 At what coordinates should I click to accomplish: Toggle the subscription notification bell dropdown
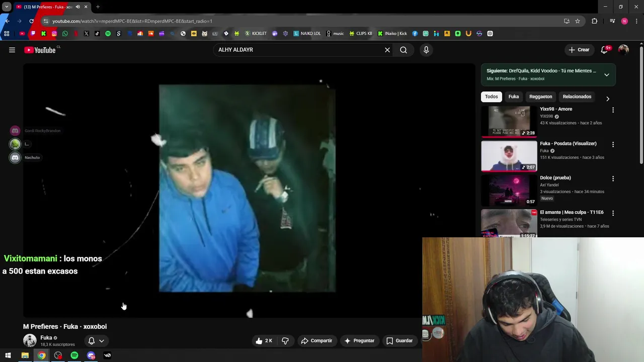coord(96,341)
